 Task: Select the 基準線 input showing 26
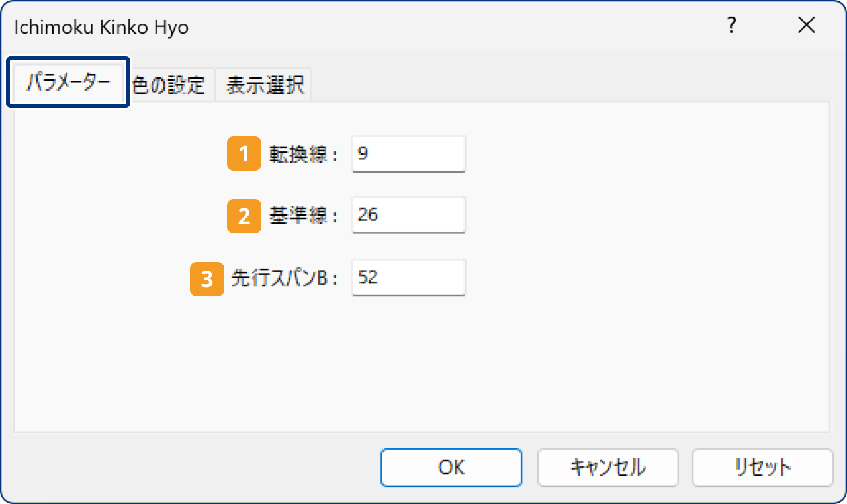pos(408,214)
